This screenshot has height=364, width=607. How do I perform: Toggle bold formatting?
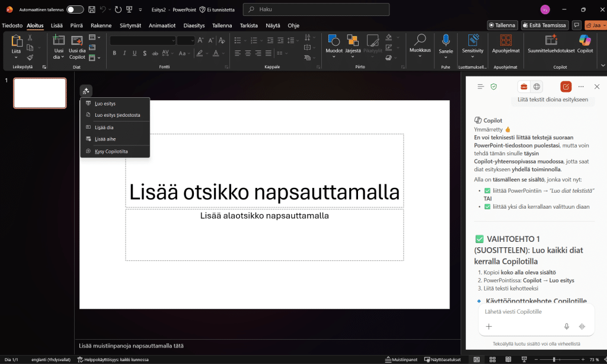click(x=114, y=53)
